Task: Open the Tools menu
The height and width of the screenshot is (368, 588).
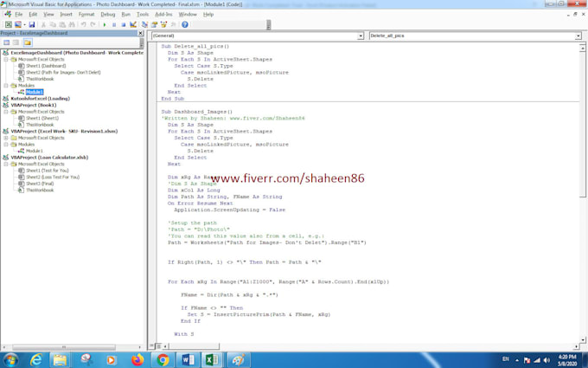Action: (x=143, y=14)
